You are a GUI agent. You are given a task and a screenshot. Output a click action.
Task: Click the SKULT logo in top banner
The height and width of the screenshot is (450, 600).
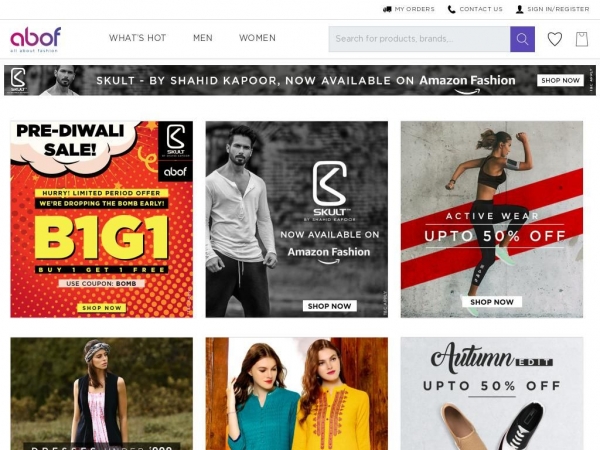point(18,80)
